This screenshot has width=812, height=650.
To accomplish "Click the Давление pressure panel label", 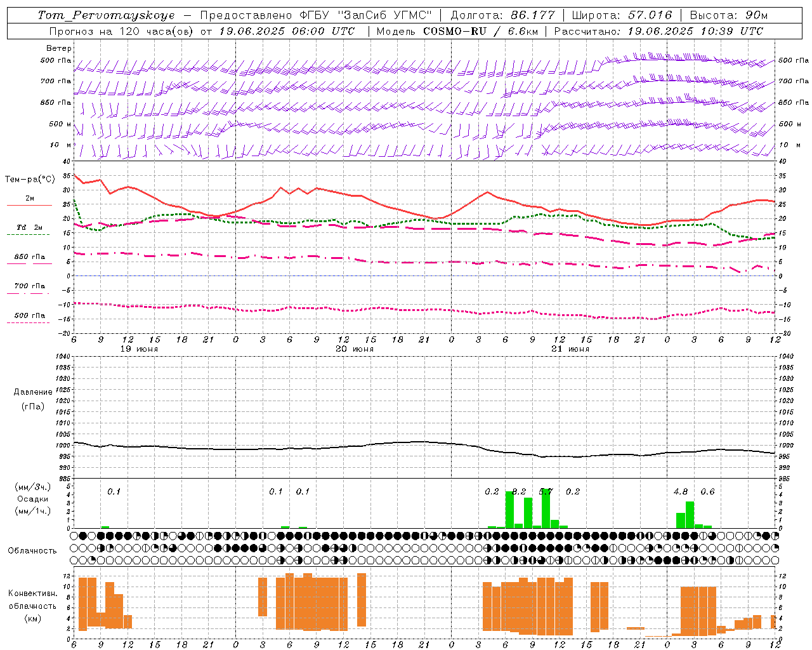I will 33,392.
